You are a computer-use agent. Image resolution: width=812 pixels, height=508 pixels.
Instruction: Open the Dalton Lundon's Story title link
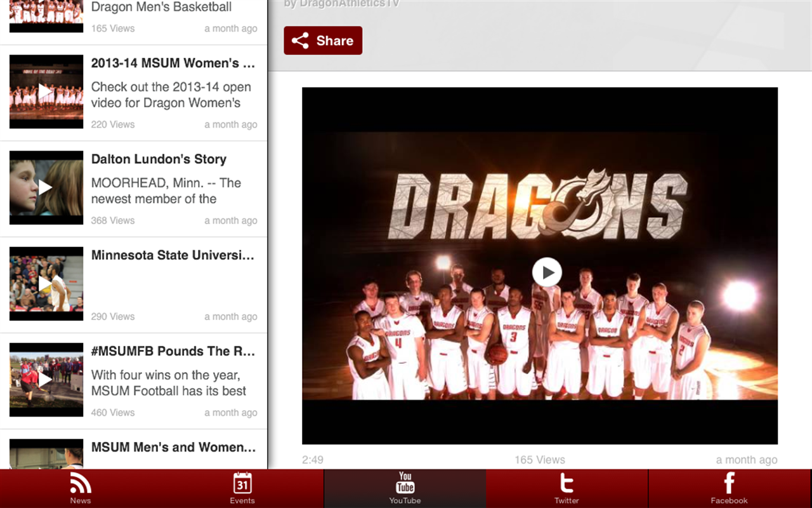pos(159,159)
